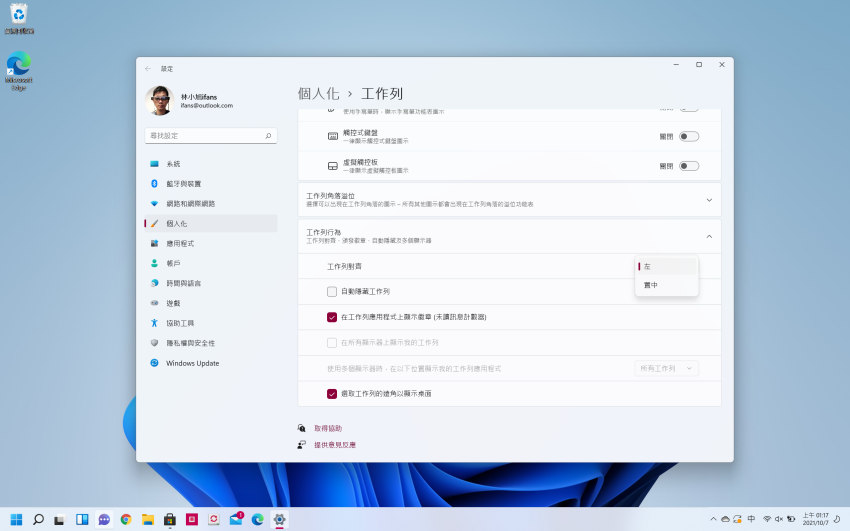Open user profile 林小旭ifans

tap(190, 100)
